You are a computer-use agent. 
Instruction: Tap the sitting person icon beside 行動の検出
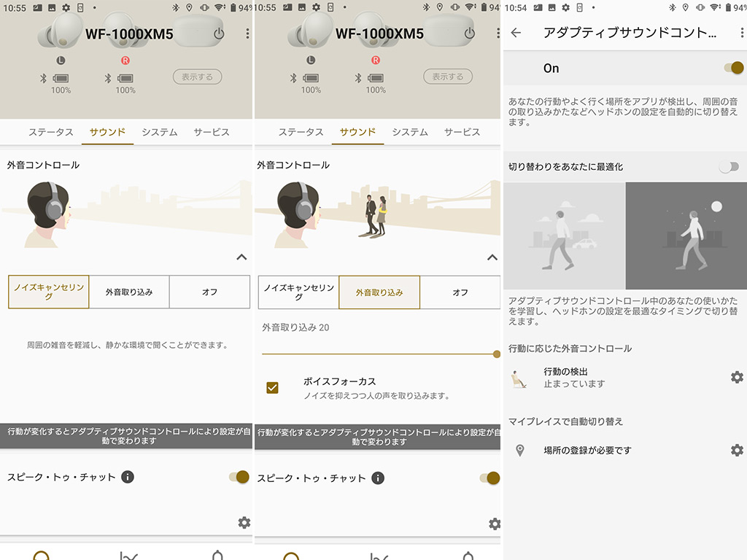click(519, 379)
